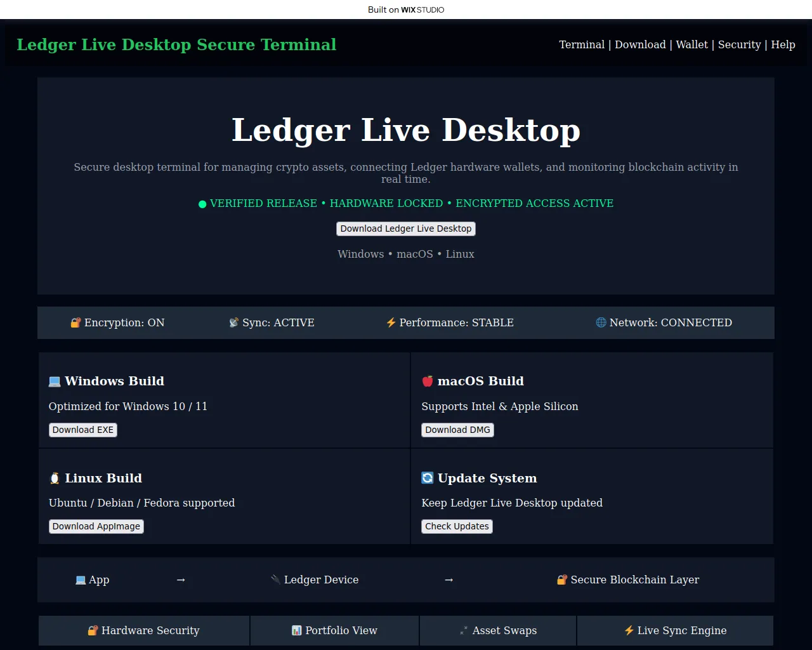Click the Asset Swaps feature tile
Viewport: 812px width, 650px height.
coord(498,630)
